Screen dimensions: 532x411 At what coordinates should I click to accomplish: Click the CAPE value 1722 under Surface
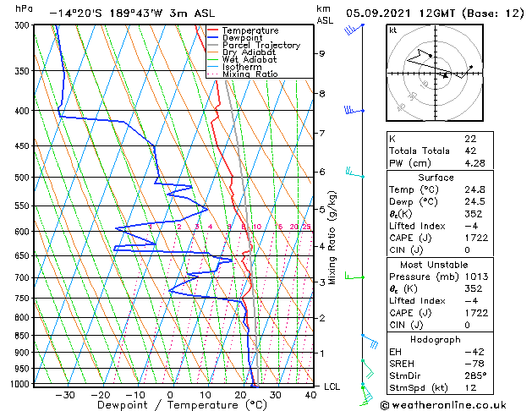click(x=476, y=238)
